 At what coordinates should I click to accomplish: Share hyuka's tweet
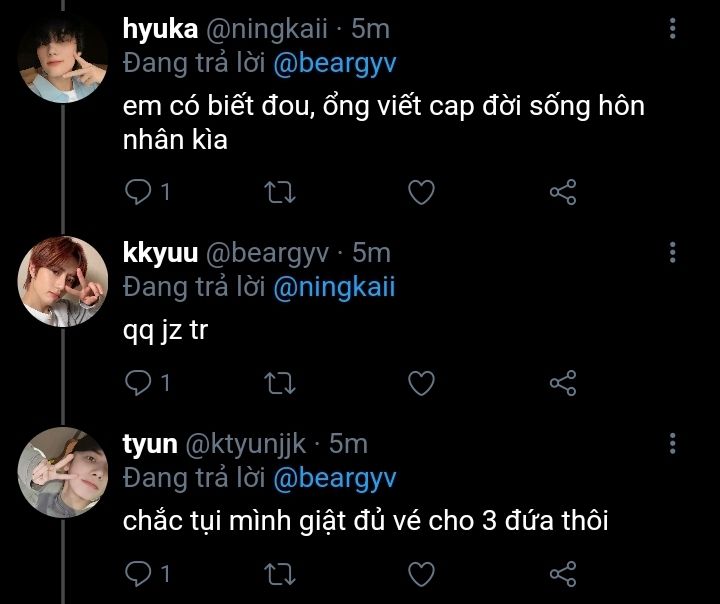(564, 192)
